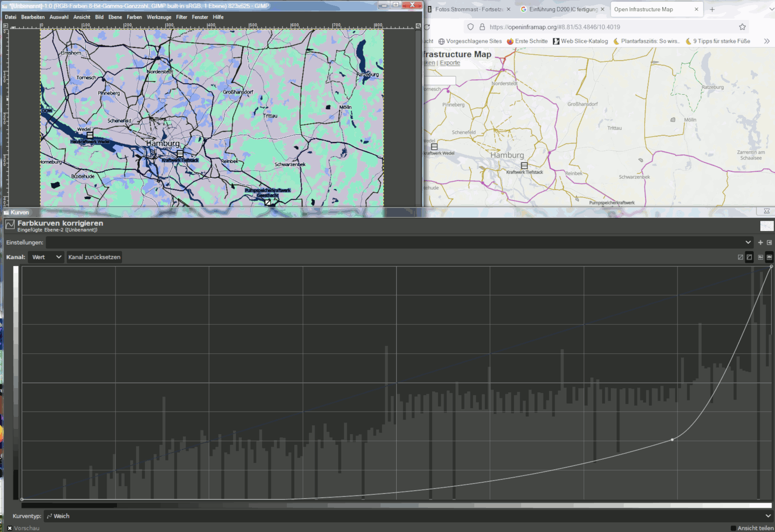Open the Filter menu in GIMP
The image size is (775, 532).
(181, 17)
